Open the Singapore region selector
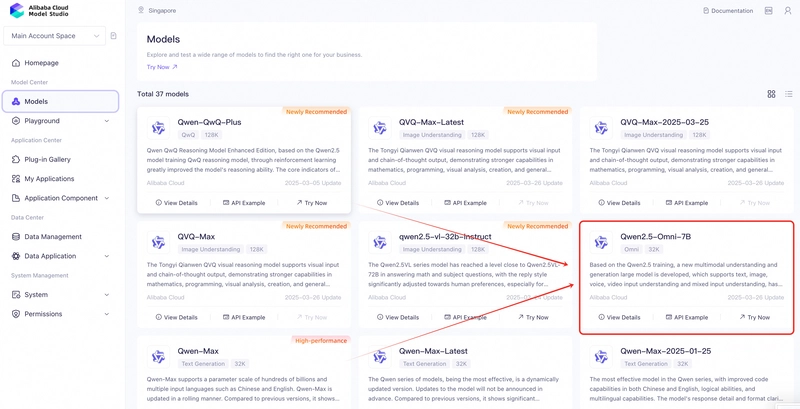Viewport: 800px width, 409px height. pos(157,10)
